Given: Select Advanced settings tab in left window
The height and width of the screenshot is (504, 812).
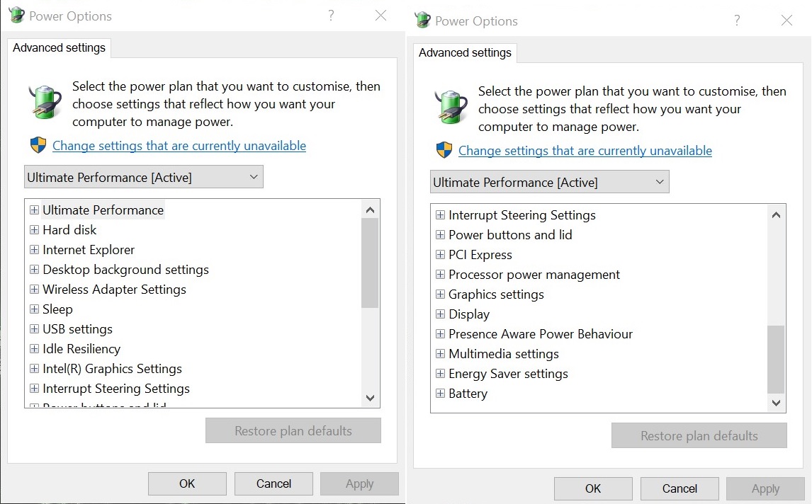Looking at the screenshot, I should pyautogui.click(x=59, y=47).
